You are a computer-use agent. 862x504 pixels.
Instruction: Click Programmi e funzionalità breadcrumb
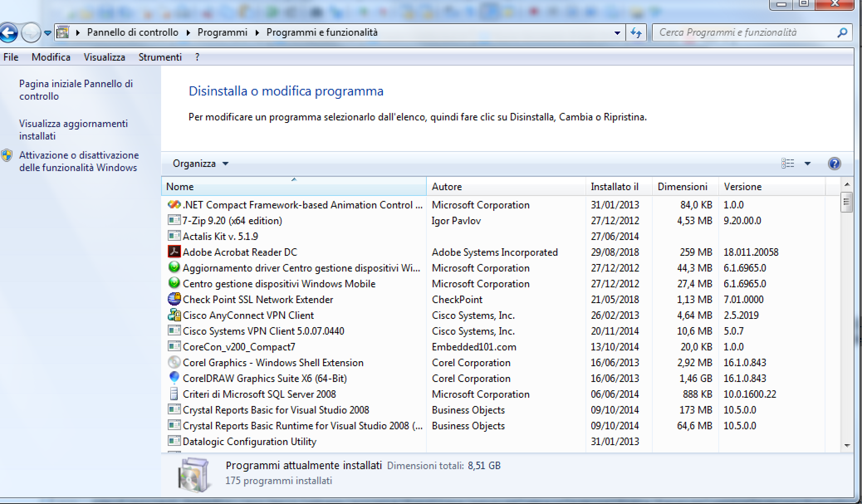click(322, 32)
